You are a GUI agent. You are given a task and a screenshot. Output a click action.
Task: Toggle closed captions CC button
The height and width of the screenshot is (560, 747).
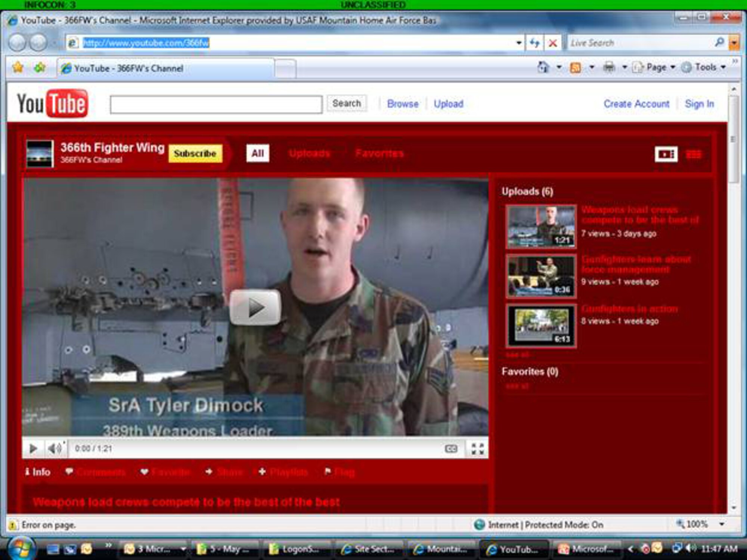pyautogui.click(x=451, y=449)
